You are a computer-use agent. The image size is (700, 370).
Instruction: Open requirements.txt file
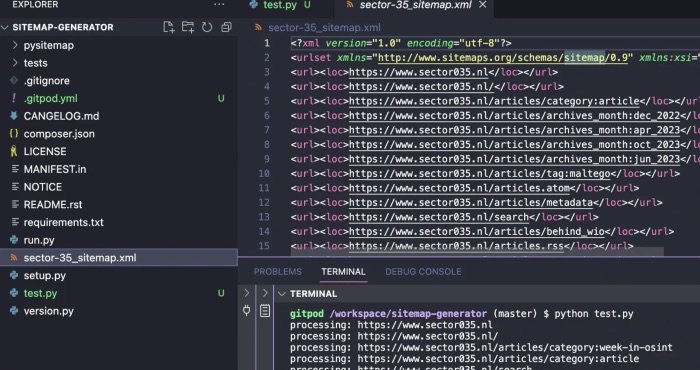point(63,222)
